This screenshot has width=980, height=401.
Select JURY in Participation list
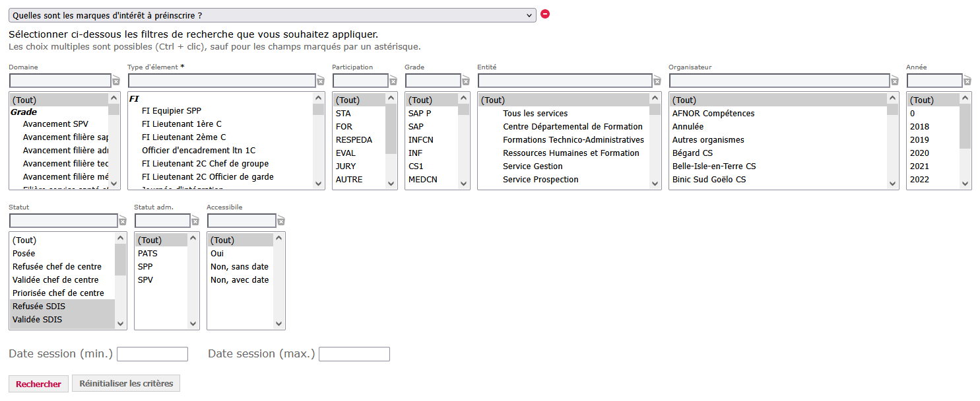tap(360, 166)
